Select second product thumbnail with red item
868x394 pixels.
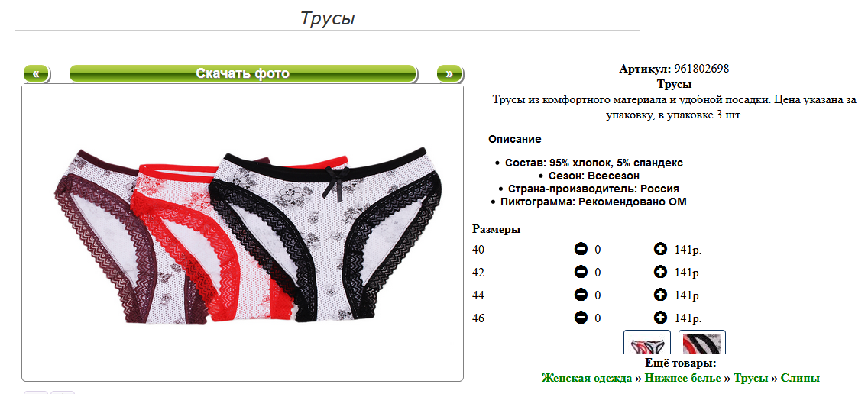click(x=702, y=343)
